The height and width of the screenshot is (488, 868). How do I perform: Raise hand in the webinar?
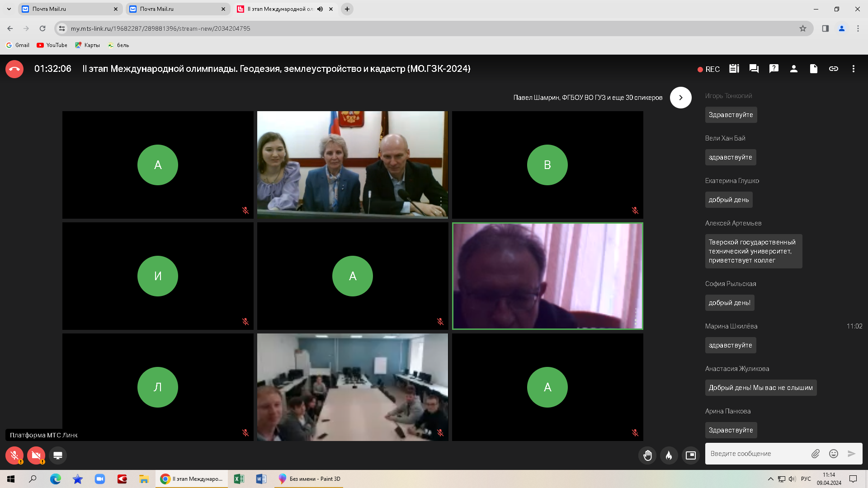[647, 455]
